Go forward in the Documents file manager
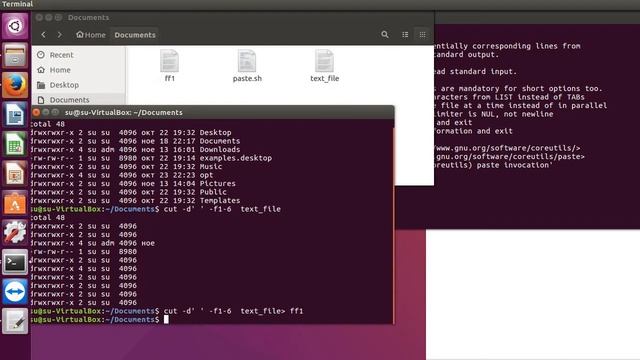 click(60, 35)
